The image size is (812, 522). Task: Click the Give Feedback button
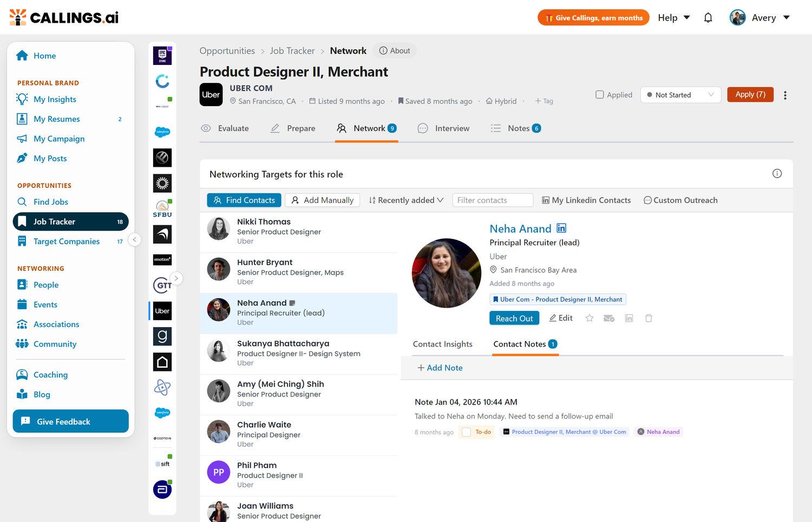(x=71, y=422)
